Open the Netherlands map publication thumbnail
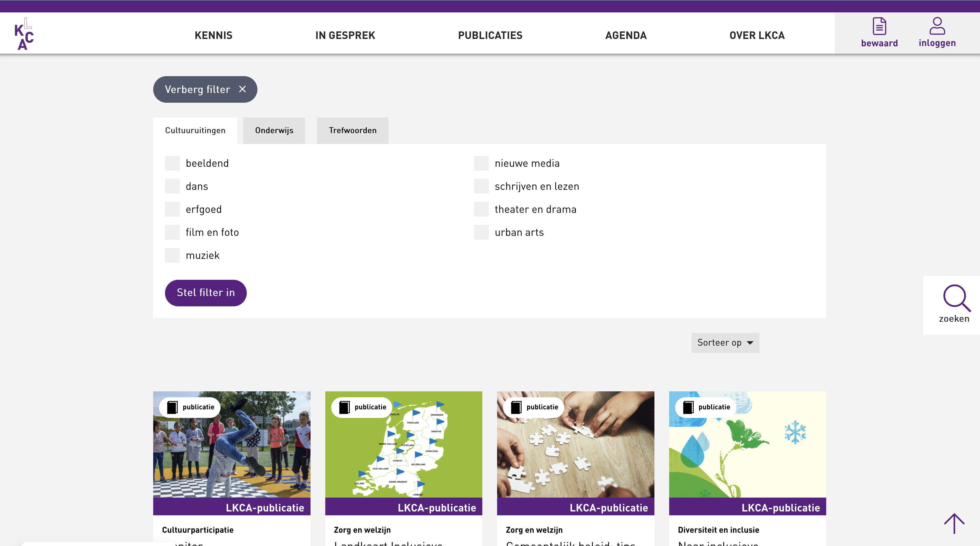 pos(404,444)
